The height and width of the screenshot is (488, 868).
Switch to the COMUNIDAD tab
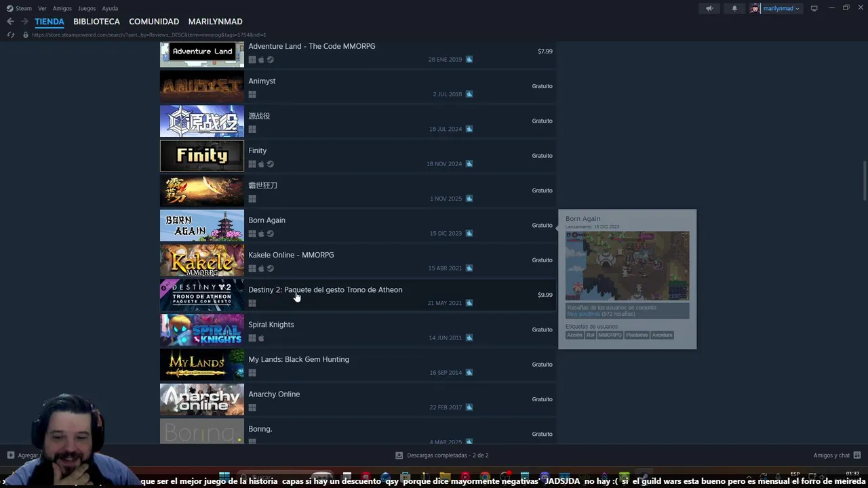pos(154,22)
